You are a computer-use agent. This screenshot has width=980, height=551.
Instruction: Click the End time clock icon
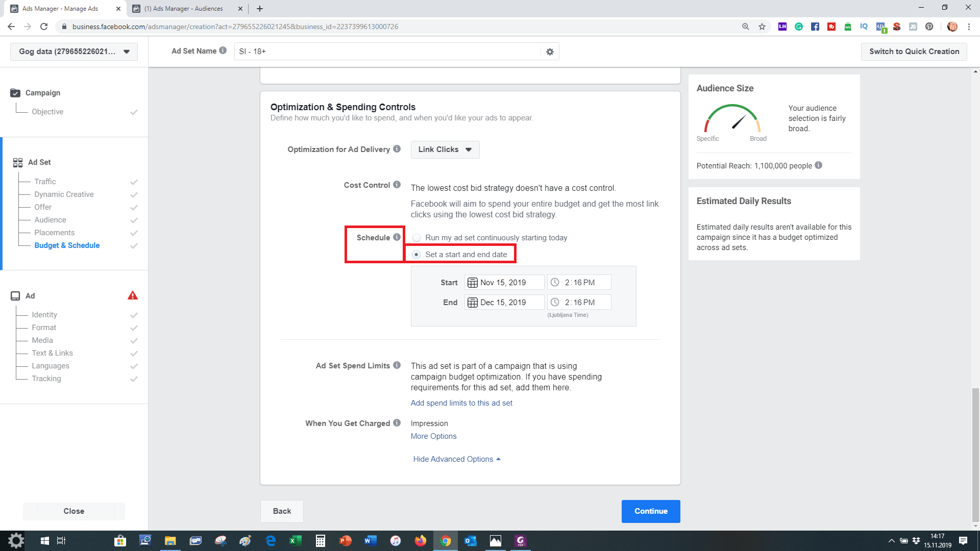click(555, 303)
